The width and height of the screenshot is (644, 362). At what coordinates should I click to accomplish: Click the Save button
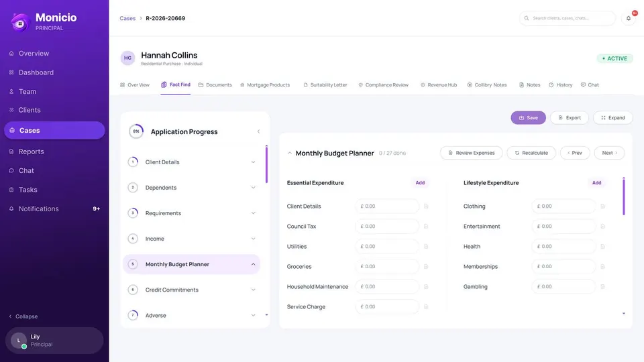(x=528, y=118)
